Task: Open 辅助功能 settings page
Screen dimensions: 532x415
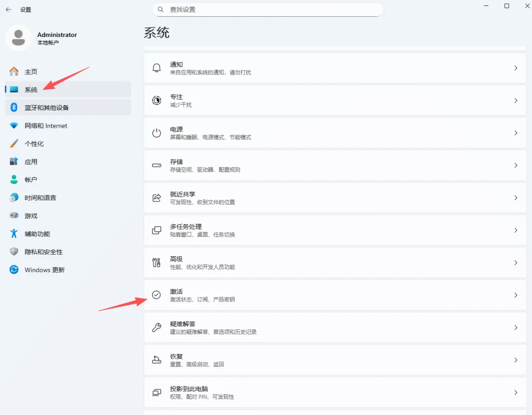Action: tap(68, 233)
